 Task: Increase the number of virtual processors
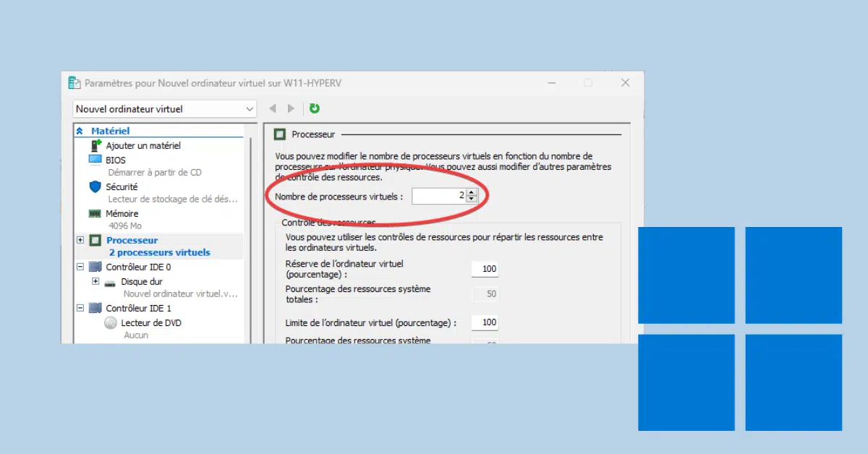coord(472,192)
